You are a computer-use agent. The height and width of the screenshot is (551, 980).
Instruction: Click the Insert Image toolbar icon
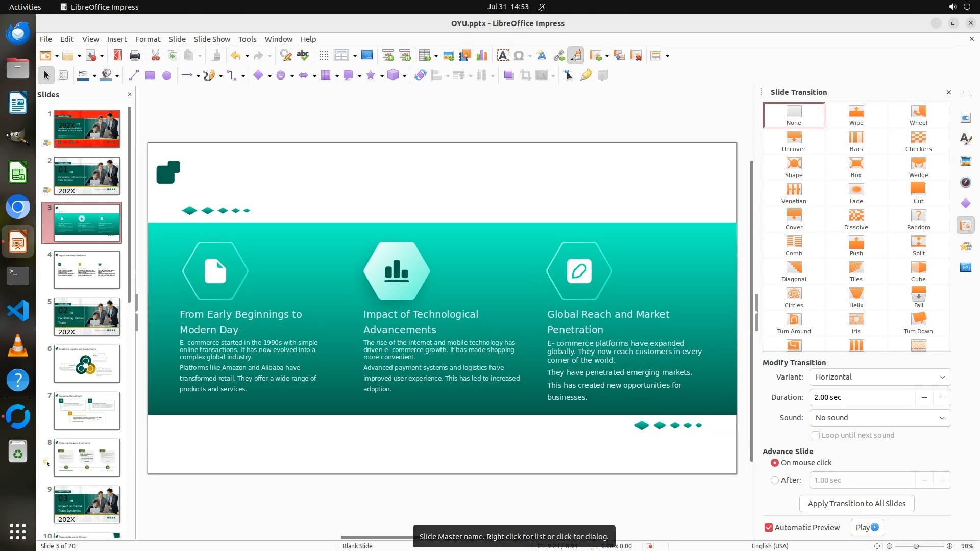click(x=448, y=56)
